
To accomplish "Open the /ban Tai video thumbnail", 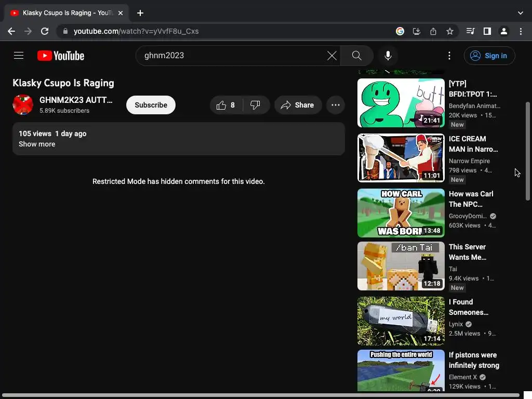I will pos(401,266).
